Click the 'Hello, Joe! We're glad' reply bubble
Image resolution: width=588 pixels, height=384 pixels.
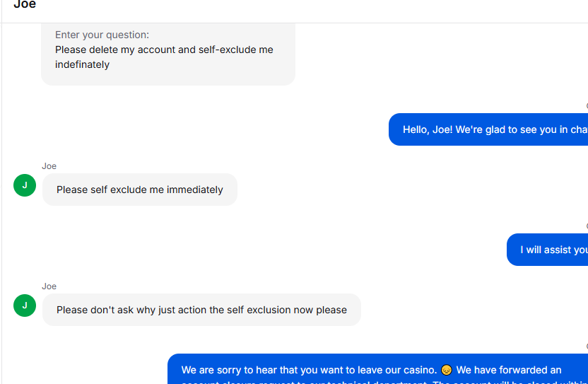pos(488,129)
